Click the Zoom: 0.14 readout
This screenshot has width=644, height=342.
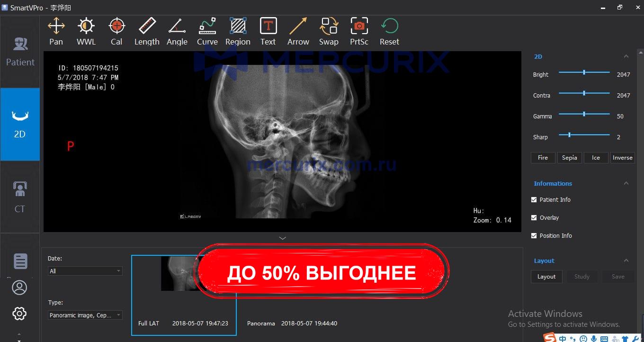click(492, 220)
